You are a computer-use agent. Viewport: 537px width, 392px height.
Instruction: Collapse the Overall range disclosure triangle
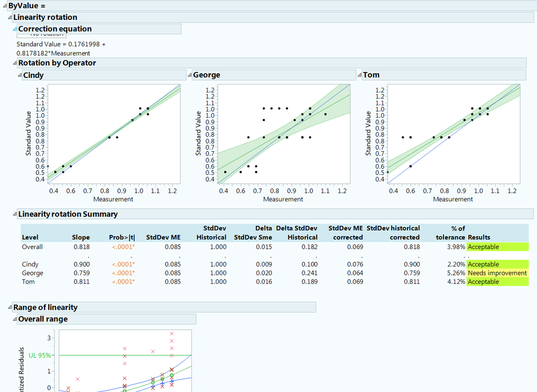(15, 319)
